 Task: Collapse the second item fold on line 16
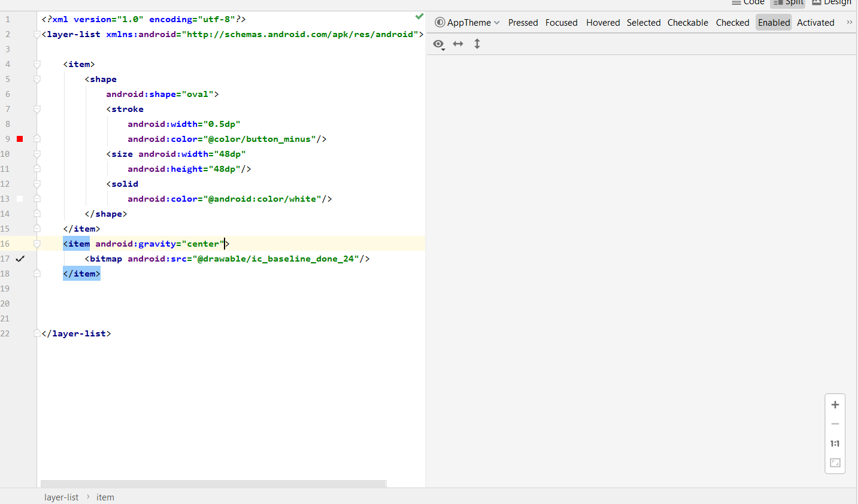click(37, 244)
